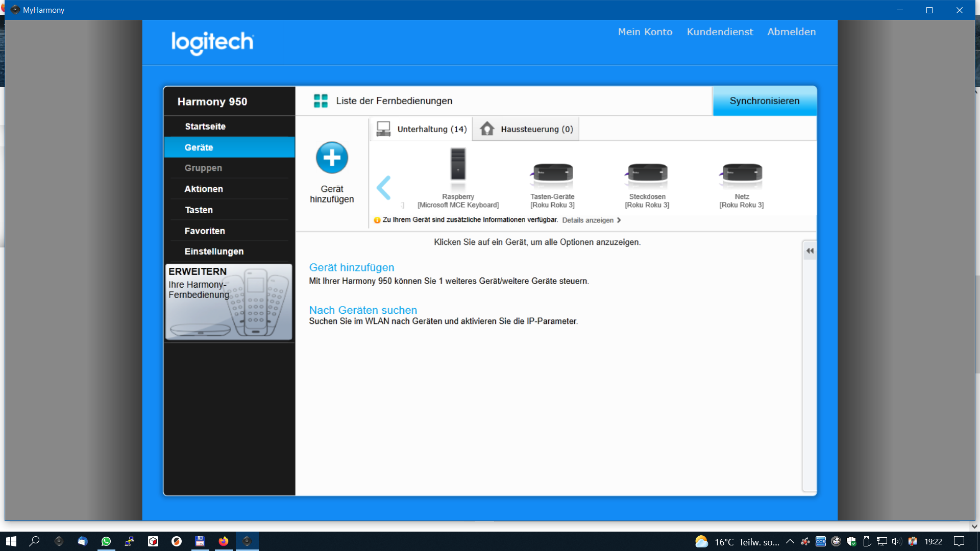Open the floppy disk app in taskbar
980x551 pixels.
coord(200,541)
